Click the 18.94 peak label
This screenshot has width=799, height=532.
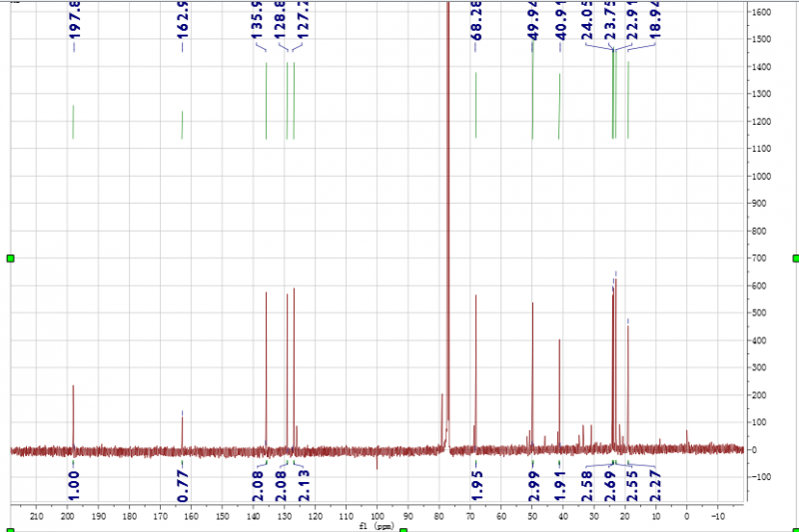[655, 21]
